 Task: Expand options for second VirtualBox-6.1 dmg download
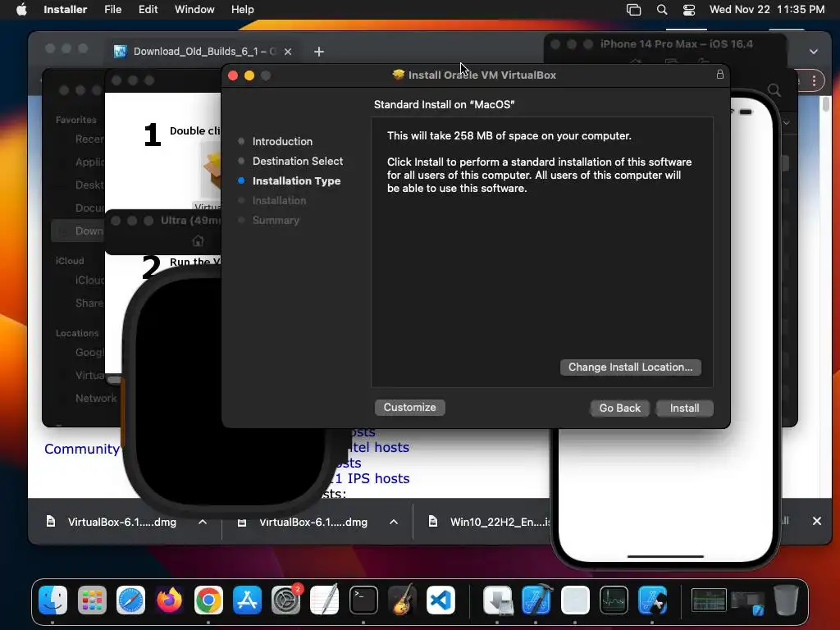pos(394,522)
